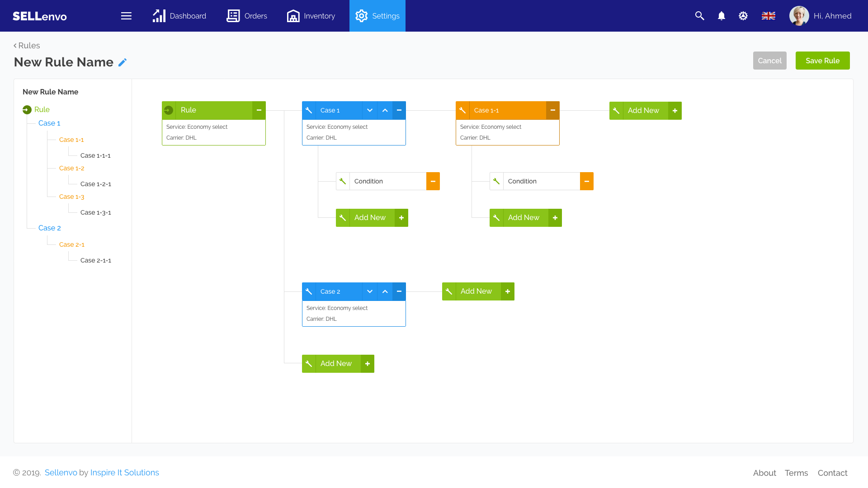
Task: Click the up chevron on the Case 2 block
Action: coord(385,291)
